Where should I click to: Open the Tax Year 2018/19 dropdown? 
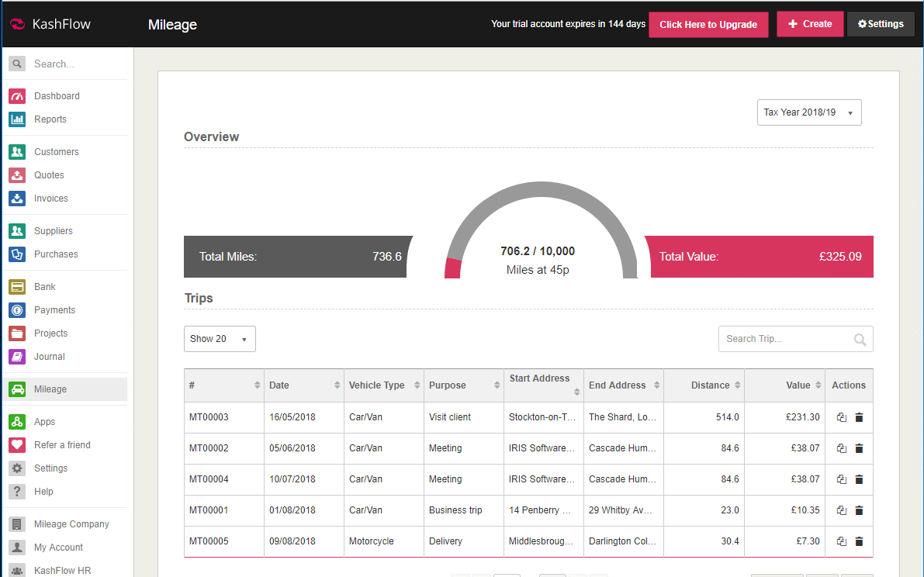(x=808, y=112)
